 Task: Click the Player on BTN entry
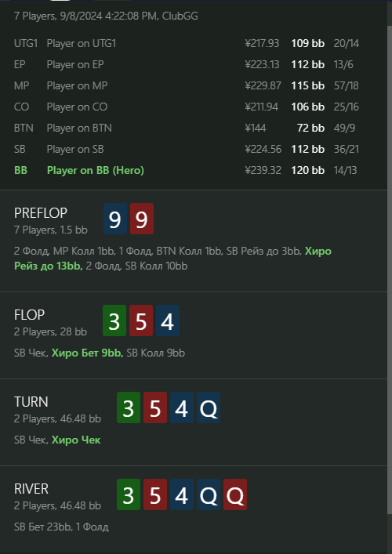pos(187,128)
